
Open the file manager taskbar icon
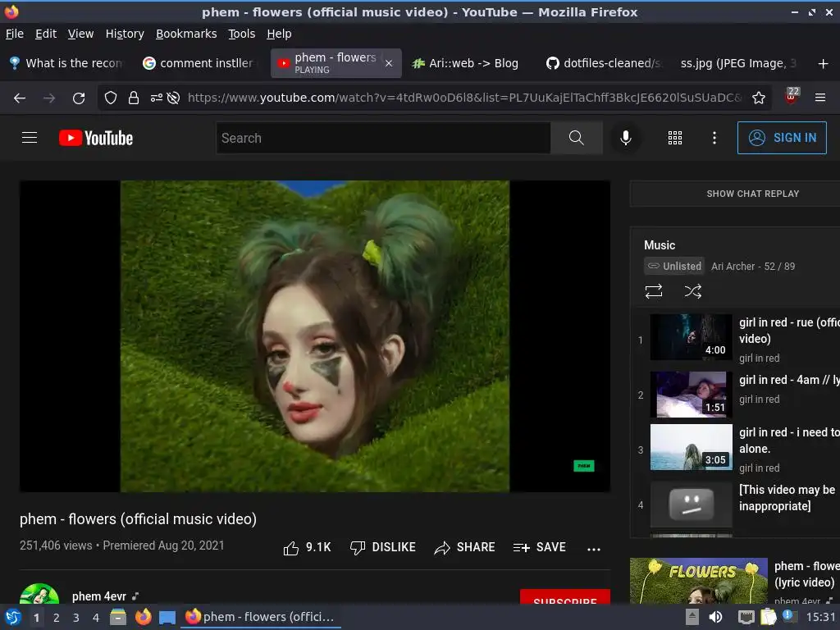pyautogui.click(x=118, y=617)
